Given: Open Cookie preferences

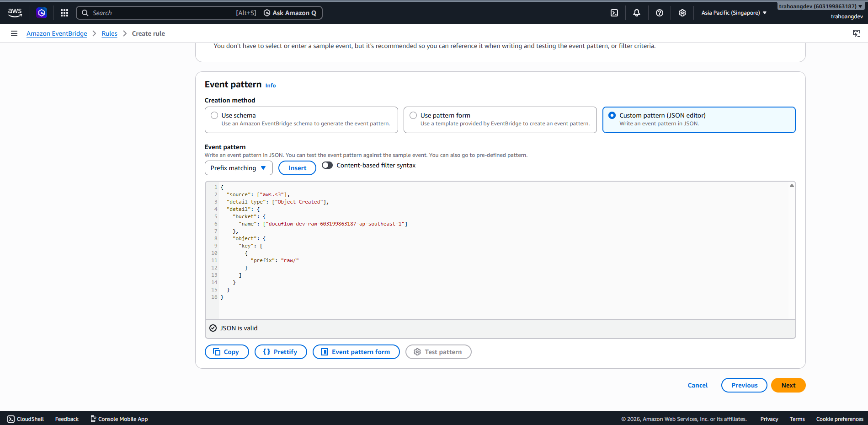Looking at the screenshot, I should pos(840,419).
